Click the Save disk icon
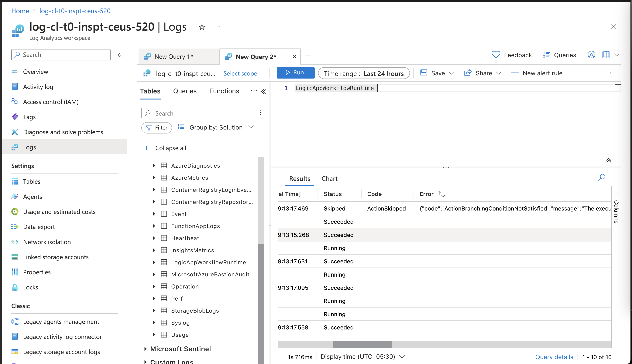This screenshot has width=632, height=364. 424,73
